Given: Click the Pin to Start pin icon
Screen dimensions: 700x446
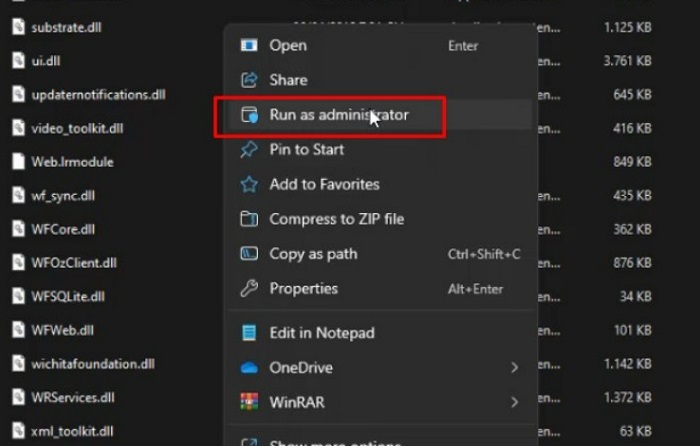Looking at the screenshot, I should tap(250, 150).
